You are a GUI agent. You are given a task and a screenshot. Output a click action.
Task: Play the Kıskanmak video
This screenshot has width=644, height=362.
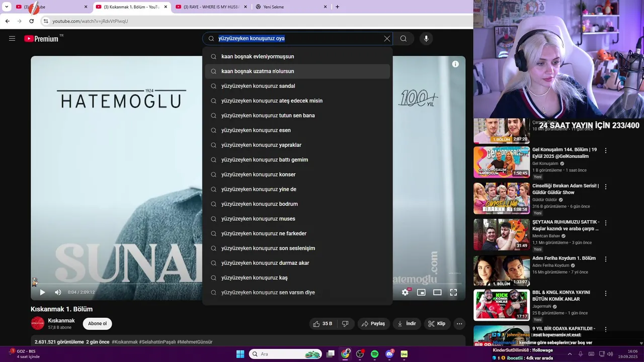pos(42,292)
